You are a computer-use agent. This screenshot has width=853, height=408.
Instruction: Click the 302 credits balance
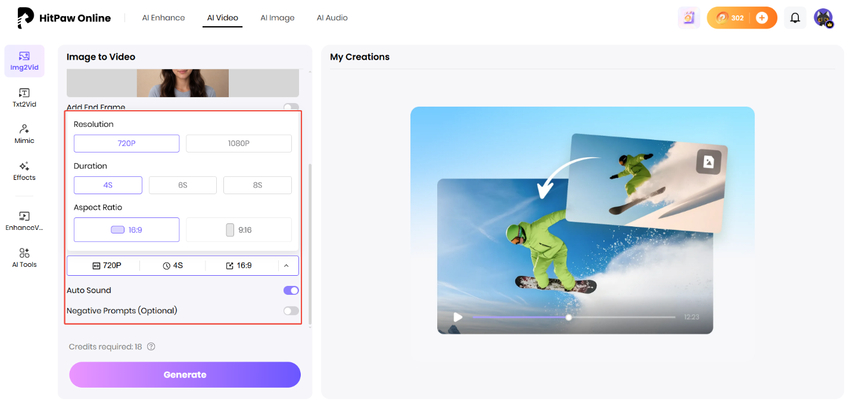(731, 18)
